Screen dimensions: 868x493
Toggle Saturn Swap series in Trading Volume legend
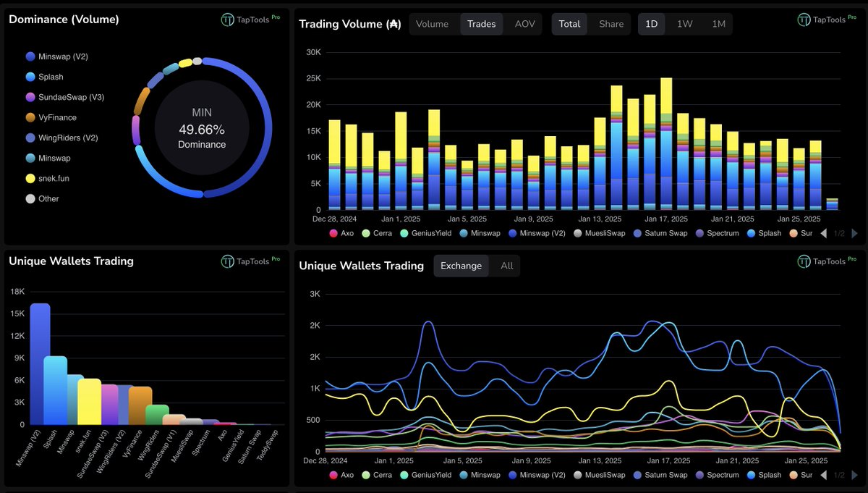(660, 233)
